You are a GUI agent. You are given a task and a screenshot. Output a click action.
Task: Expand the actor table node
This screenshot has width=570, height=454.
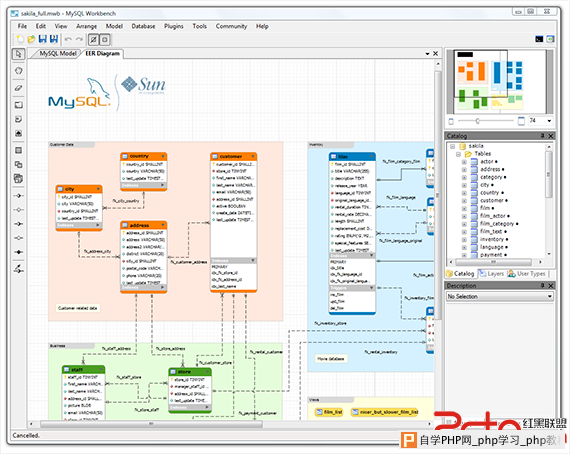pos(464,162)
